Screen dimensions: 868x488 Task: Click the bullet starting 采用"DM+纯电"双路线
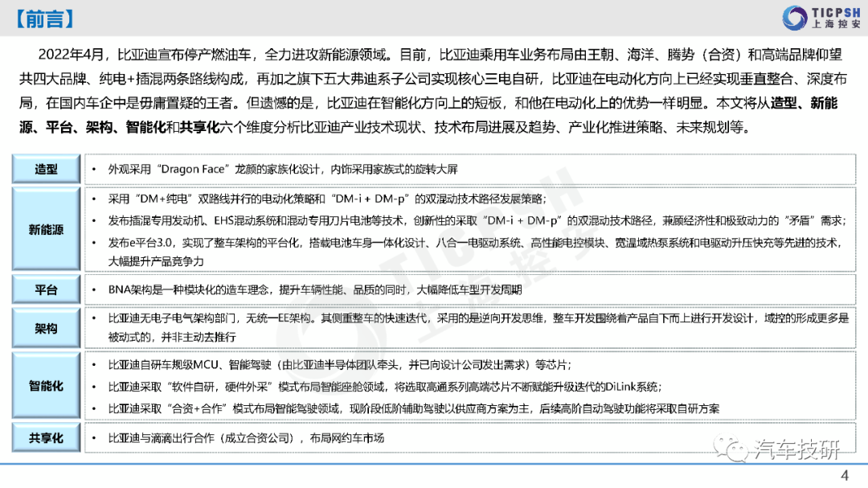tap(327, 199)
